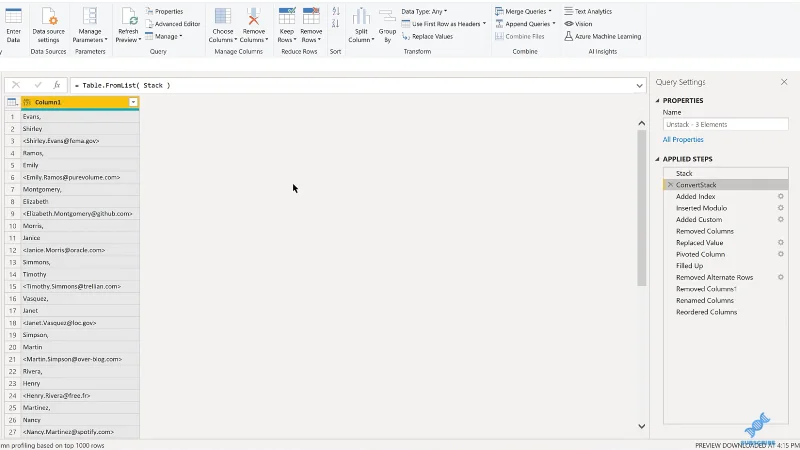Open the Choose Columns tool
This screenshot has height=450, width=800.
click(x=222, y=25)
